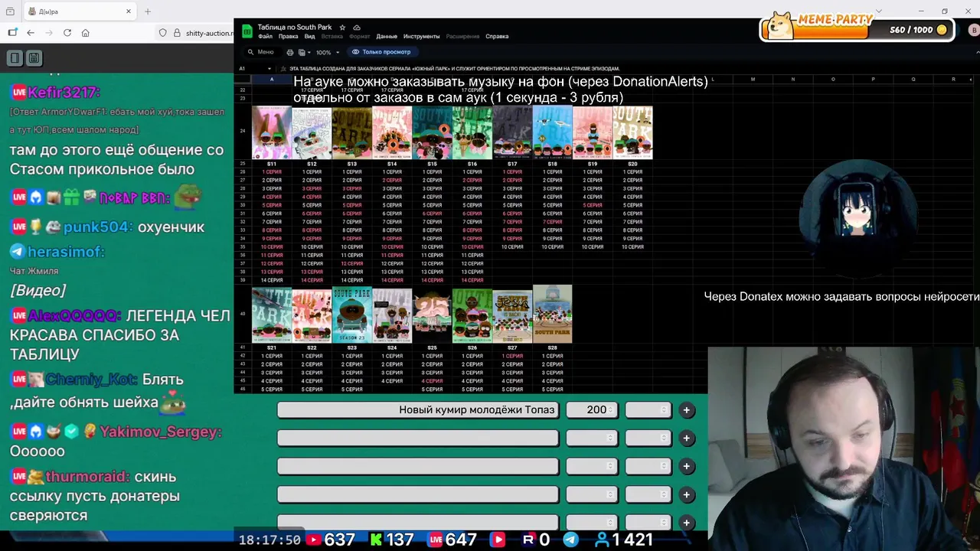The width and height of the screenshot is (980, 551).
Task: Click the S20 season poster thumbnail
Action: pyautogui.click(x=632, y=132)
